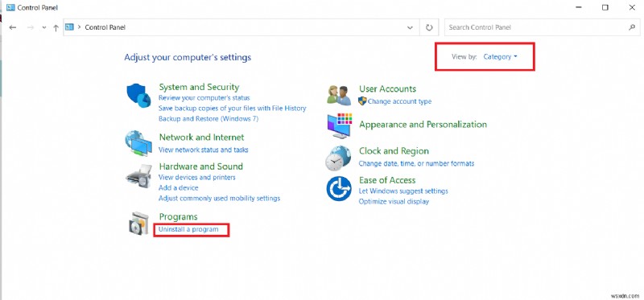Expand the address bar history dropdown
This screenshot has width=644, height=300.
pyautogui.click(x=410, y=27)
